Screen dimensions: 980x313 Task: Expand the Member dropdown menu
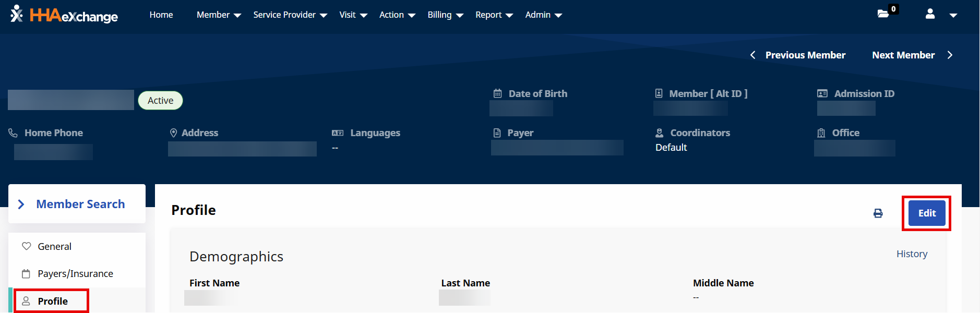click(x=219, y=15)
